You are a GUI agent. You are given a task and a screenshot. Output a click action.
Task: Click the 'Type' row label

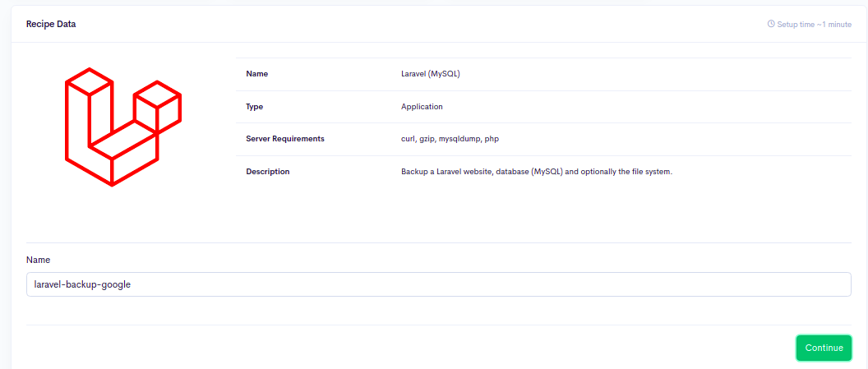(x=255, y=107)
